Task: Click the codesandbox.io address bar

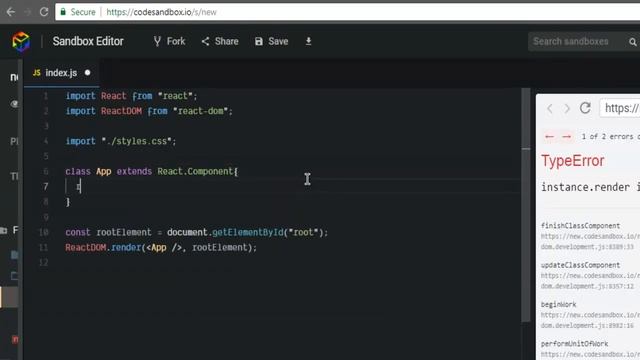Action: (347, 12)
